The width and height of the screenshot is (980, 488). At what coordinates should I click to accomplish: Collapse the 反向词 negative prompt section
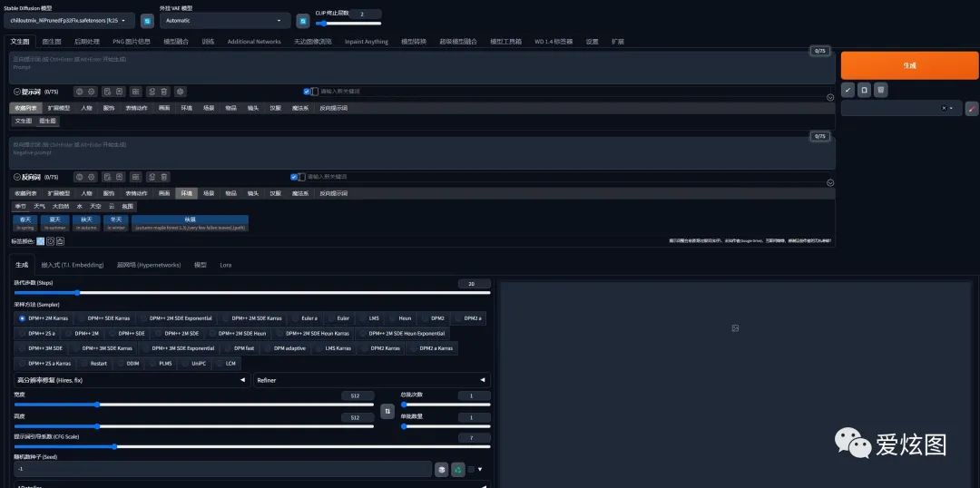[17, 177]
